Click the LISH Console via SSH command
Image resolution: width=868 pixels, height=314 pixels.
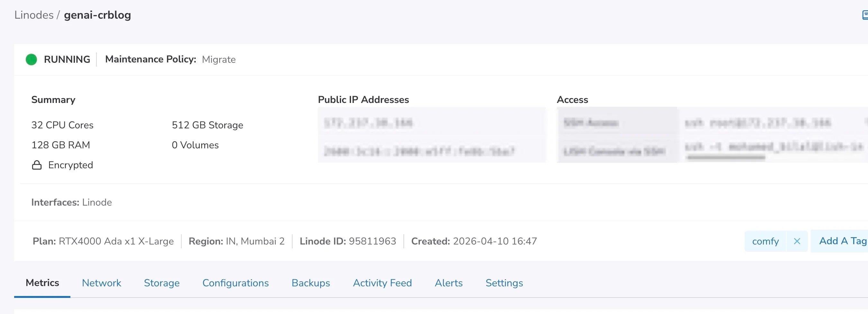pos(773,147)
